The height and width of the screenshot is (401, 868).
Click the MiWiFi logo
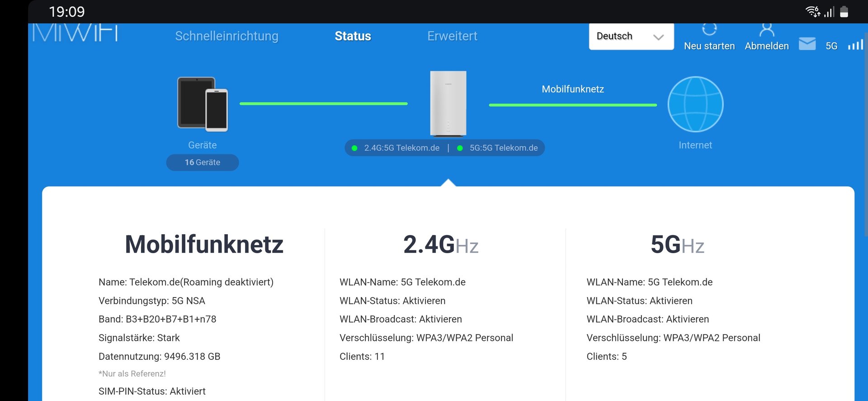75,33
